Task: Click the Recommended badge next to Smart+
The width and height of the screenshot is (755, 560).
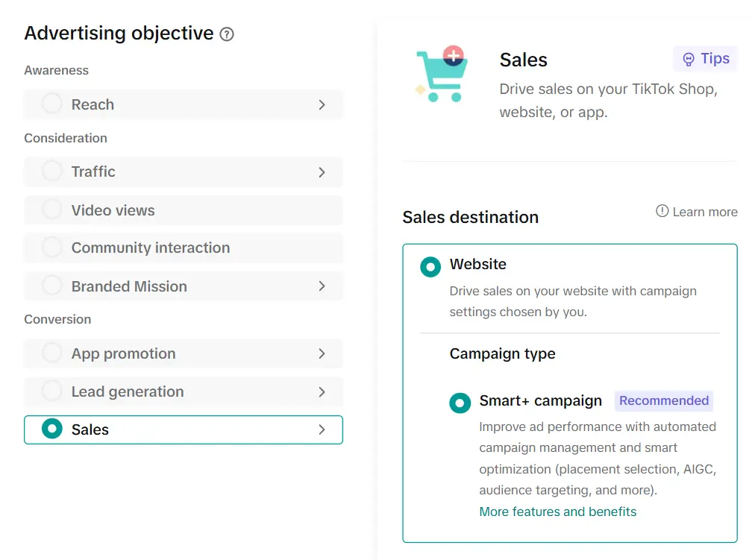Action: coord(663,400)
